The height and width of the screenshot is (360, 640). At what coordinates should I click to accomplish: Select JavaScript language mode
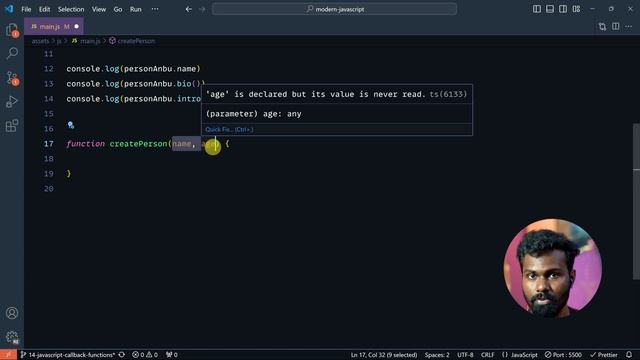pos(520,355)
